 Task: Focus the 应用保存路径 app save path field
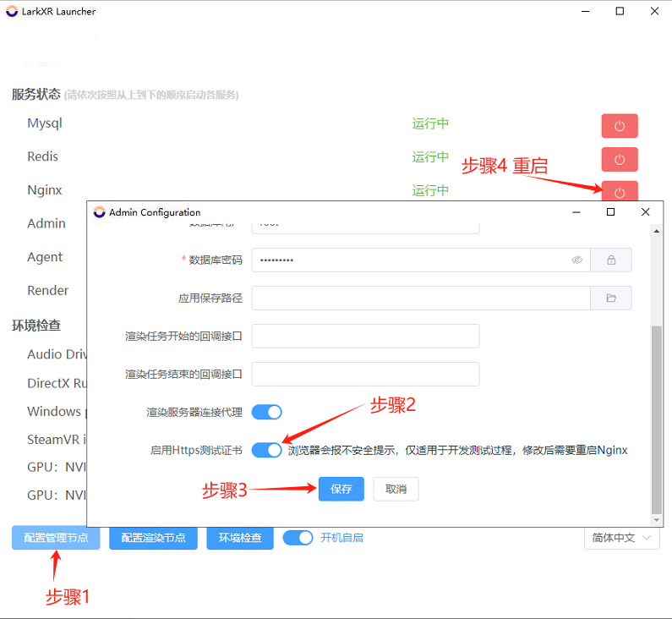[421, 298]
